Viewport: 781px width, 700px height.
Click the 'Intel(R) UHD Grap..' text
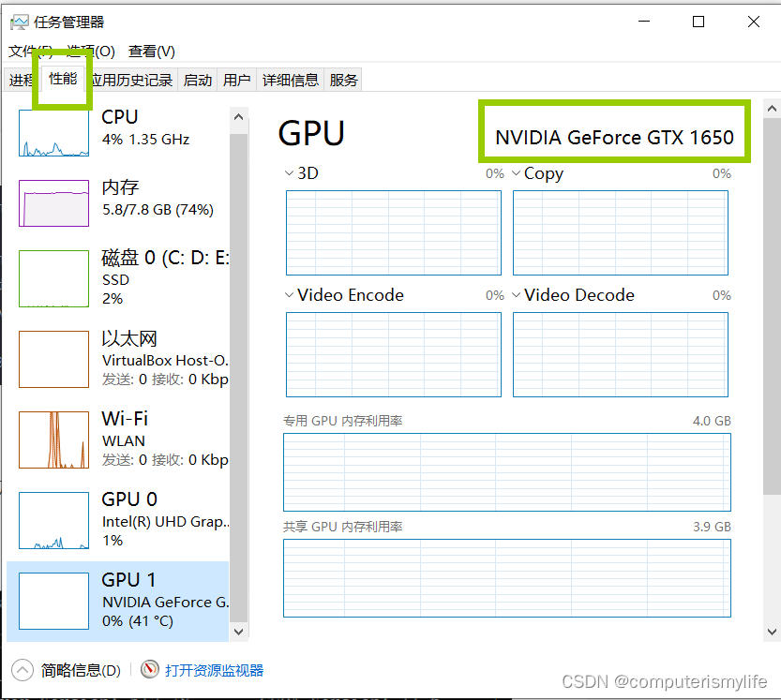coord(165,521)
